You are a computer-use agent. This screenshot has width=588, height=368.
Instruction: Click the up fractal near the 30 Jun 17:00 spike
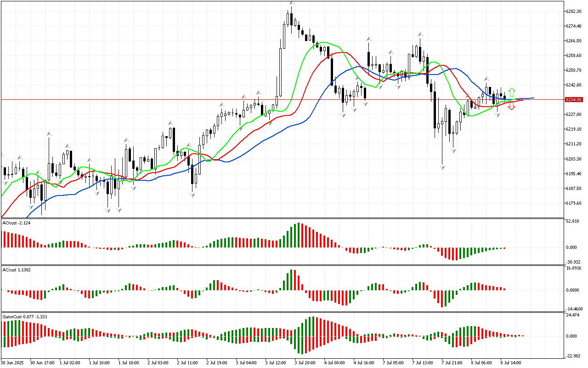click(x=49, y=133)
